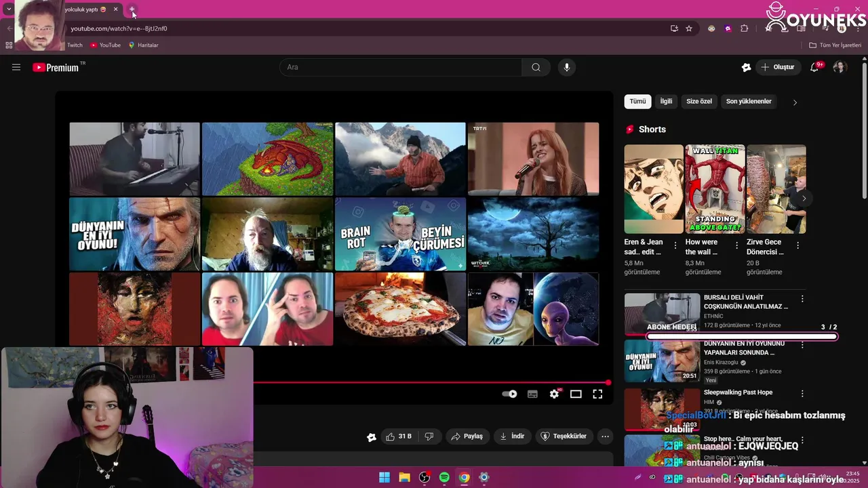Open the player settings gear
Screen dimensions: 868x488
click(554, 394)
